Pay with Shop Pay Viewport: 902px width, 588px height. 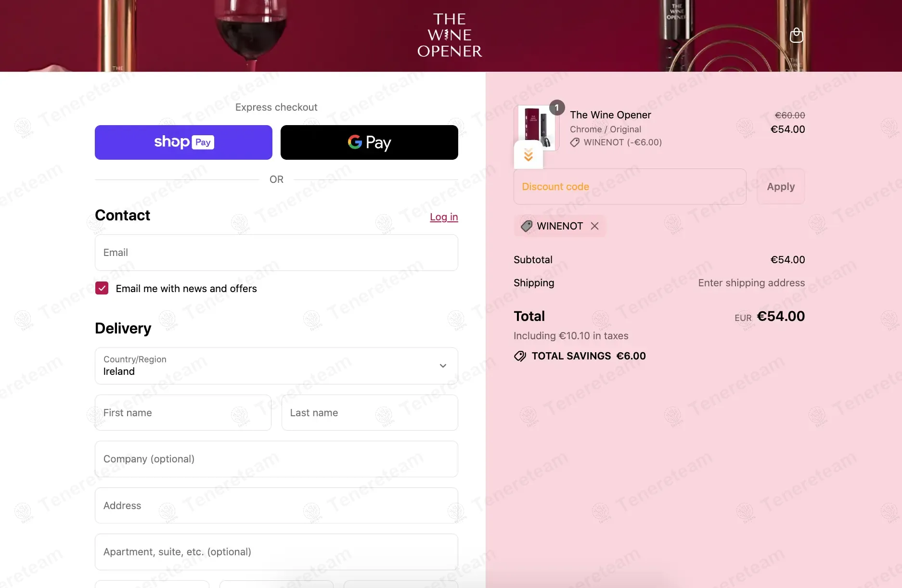point(183,142)
